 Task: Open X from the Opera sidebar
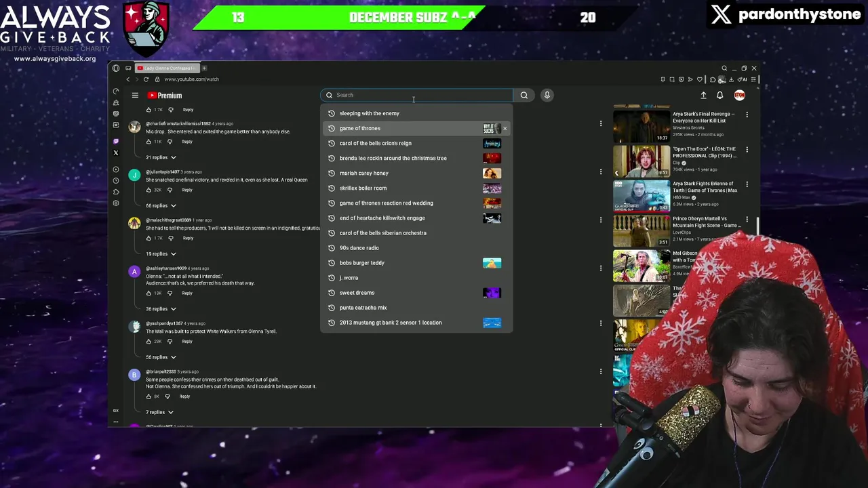point(116,152)
